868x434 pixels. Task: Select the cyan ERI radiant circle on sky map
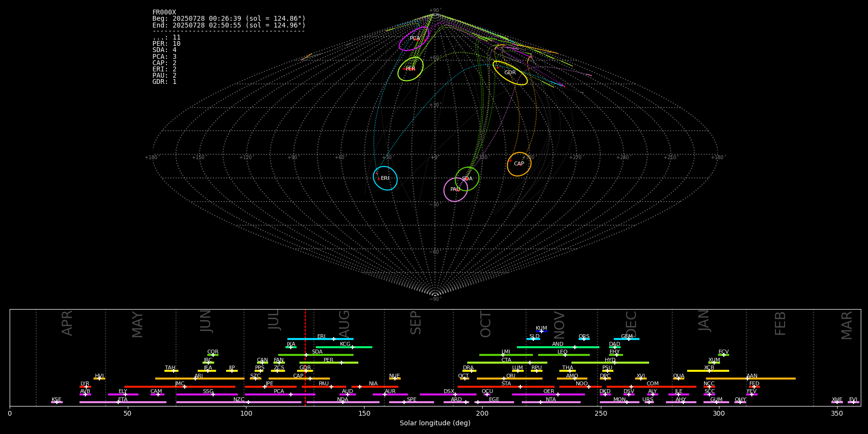(385, 178)
